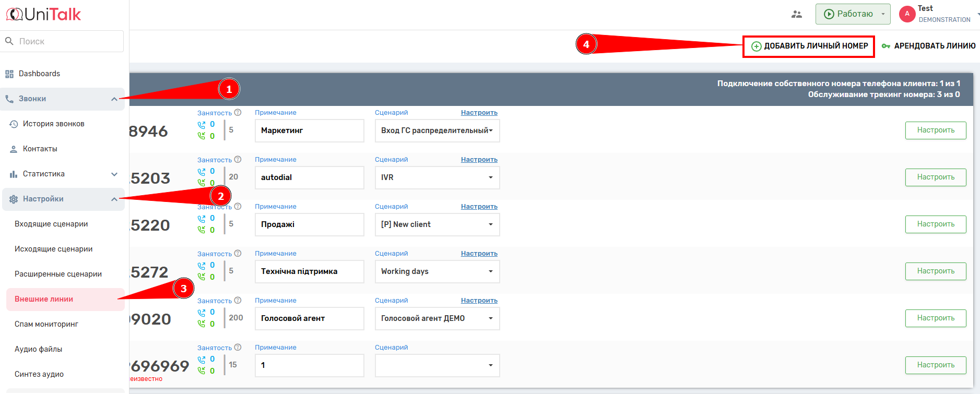980x394 pixels.
Task: Click the История звонков clock icon
Action: (x=14, y=124)
